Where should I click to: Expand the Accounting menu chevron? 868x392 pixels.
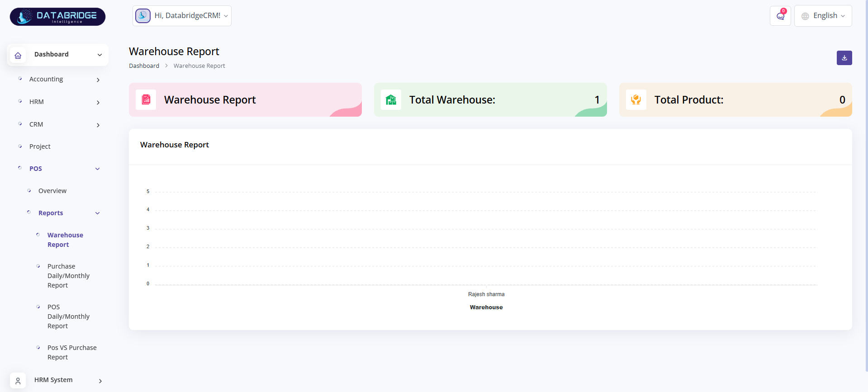coord(98,80)
